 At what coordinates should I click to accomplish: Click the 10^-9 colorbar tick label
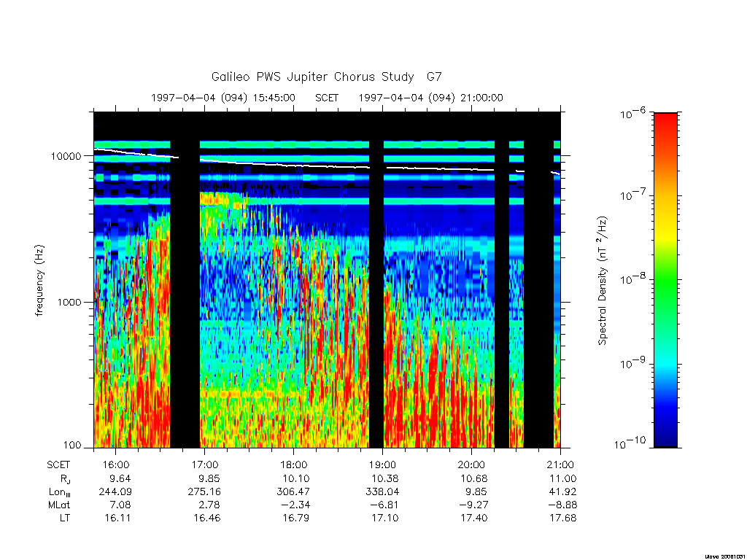(x=634, y=363)
